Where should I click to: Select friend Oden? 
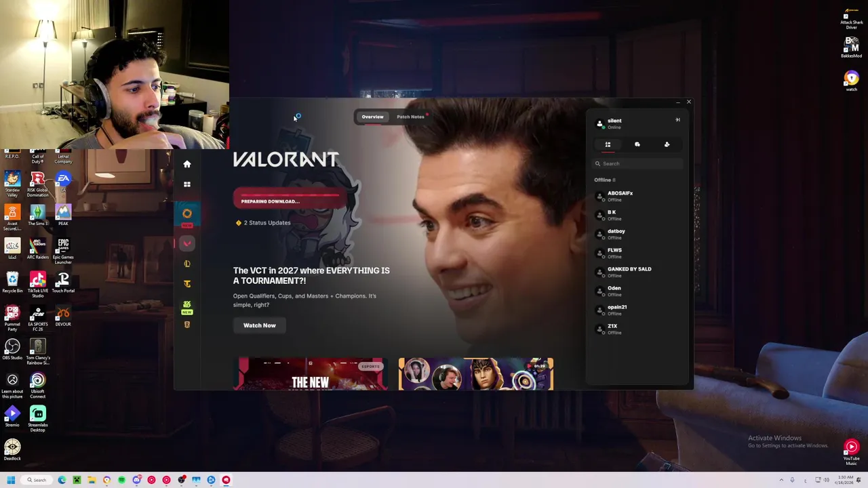click(x=637, y=291)
